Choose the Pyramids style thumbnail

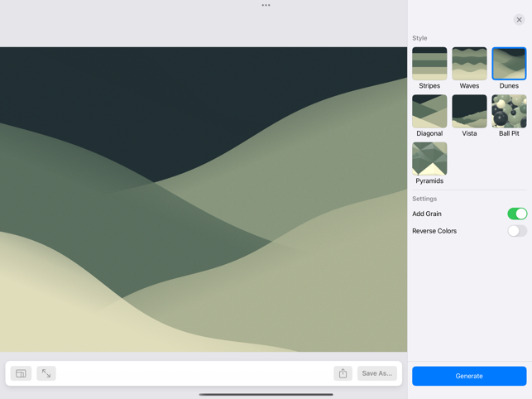pyautogui.click(x=429, y=159)
